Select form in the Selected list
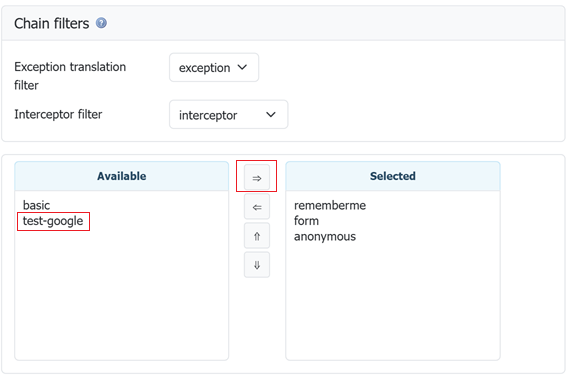The image size is (569, 377). tap(306, 221)
